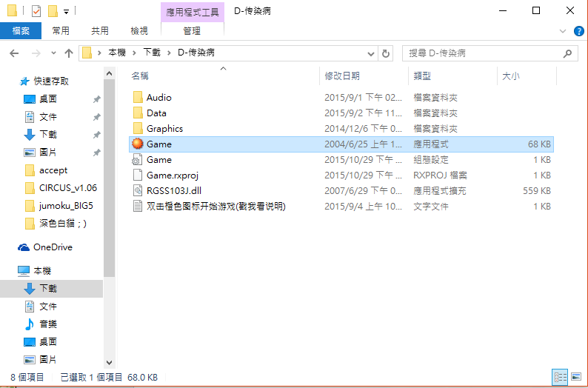Switch to the 常用 ribbon tab
This screenshot has width=588, height=388.
pos(61,31)
